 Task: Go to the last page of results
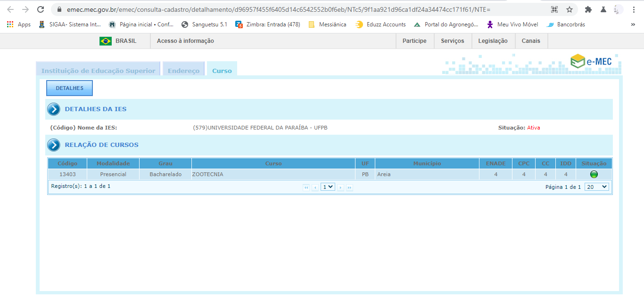pos(349,187)
